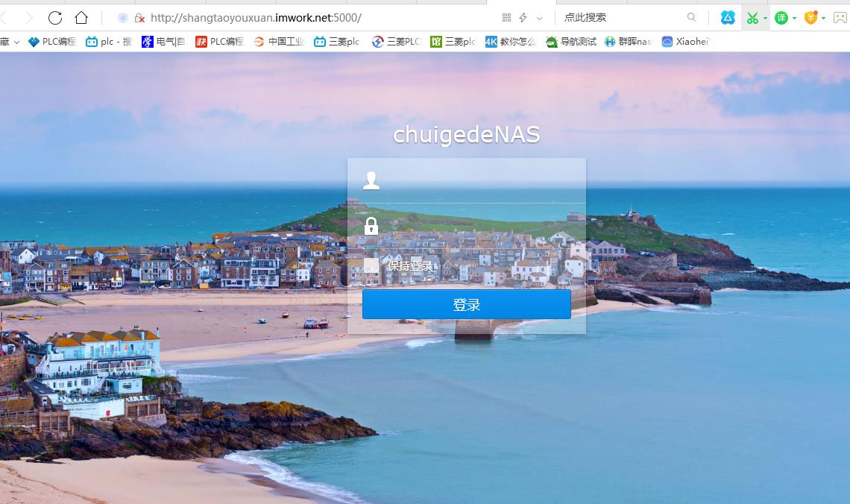Screen dimensions: 850x504
Task: Open the blue triangle extension icon
Action: [728, 18]
